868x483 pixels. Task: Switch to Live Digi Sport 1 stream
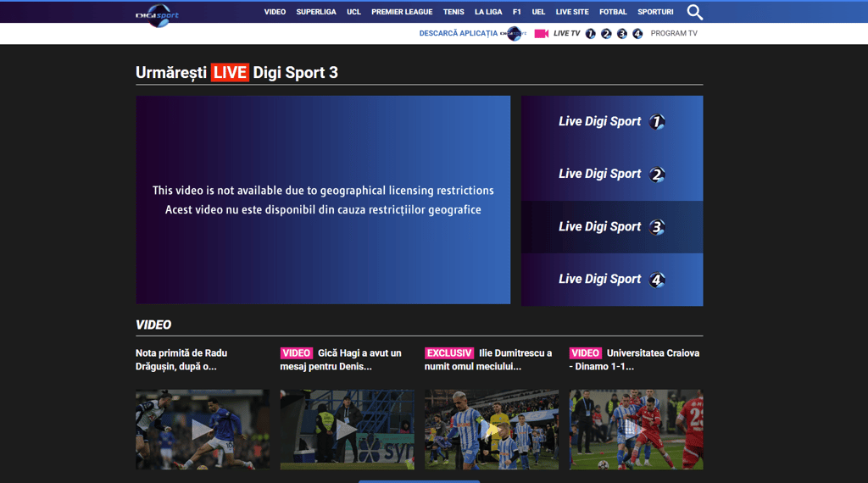click(x=612, y=122)
